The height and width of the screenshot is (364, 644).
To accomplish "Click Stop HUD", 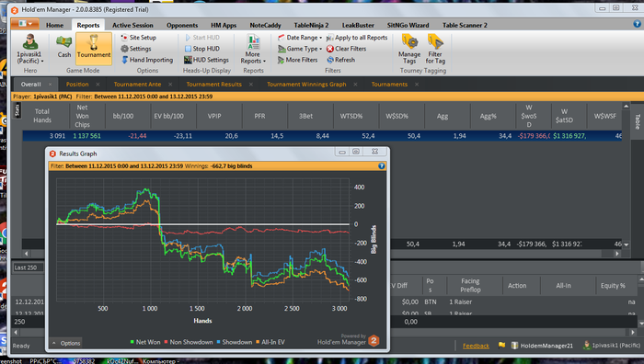I will [x=201, y=49].
